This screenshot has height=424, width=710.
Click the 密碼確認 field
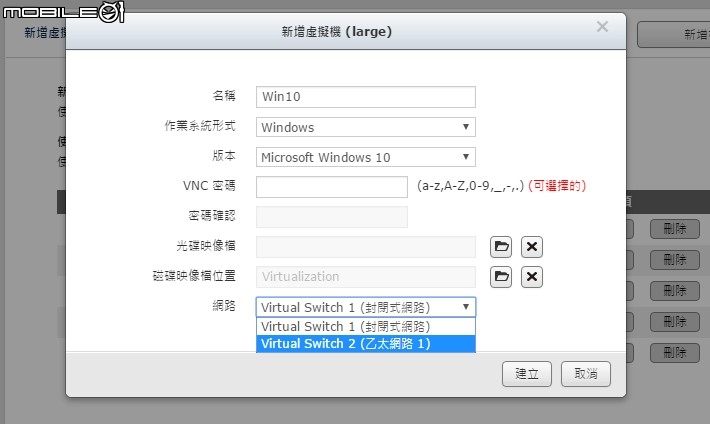pos(331,217)
